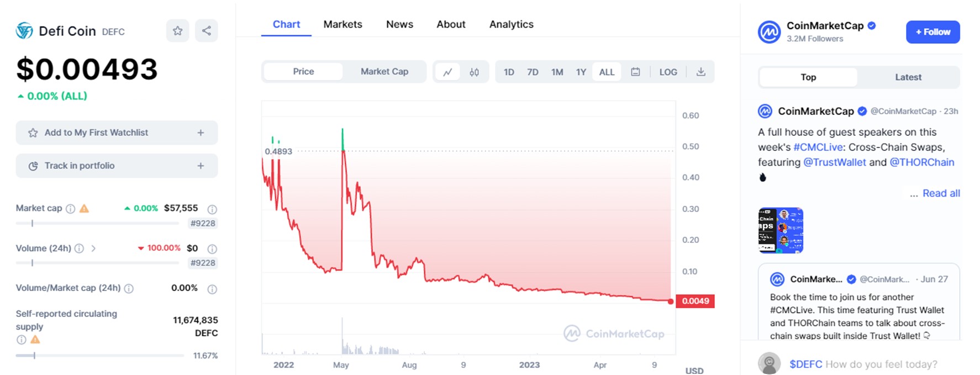Open the Markets tab
The image size is (980, 375).
pos(343,24)
